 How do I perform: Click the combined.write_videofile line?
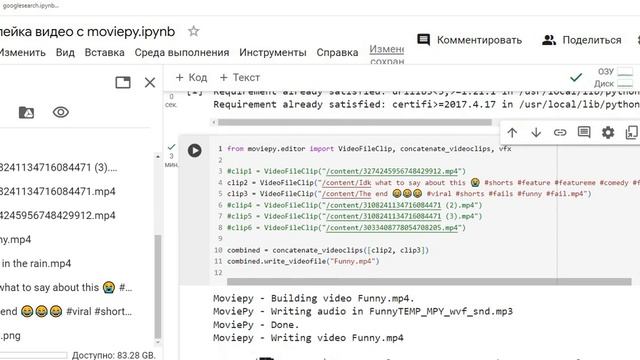[x=303, y=261]
